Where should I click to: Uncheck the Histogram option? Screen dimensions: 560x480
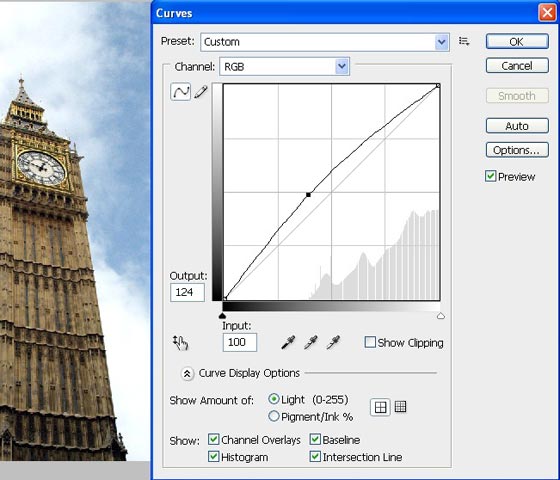tap(213, 456)
